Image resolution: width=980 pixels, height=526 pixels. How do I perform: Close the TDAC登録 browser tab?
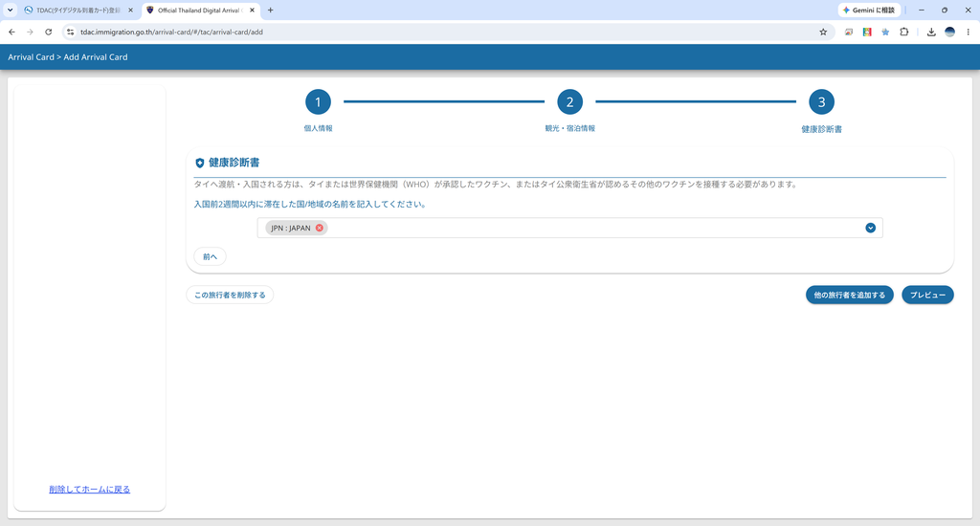(130, 10)
